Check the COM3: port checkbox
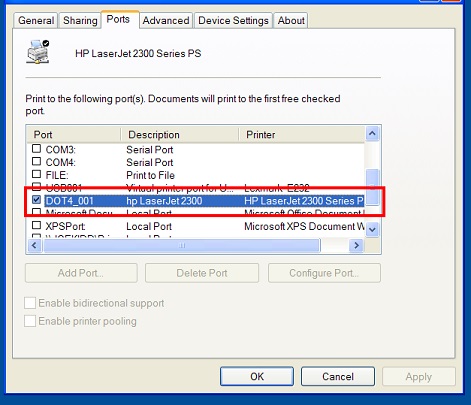 [36, 149]
